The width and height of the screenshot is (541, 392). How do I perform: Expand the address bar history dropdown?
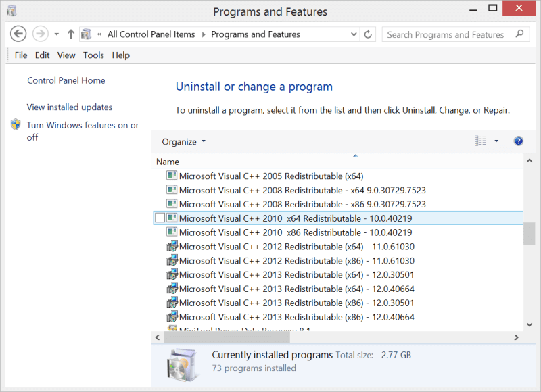pyautogui.click(x=354, y=34)
